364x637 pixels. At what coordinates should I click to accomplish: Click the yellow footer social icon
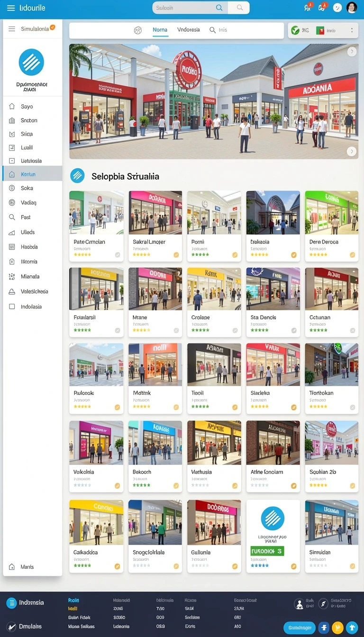coord(338,628)
